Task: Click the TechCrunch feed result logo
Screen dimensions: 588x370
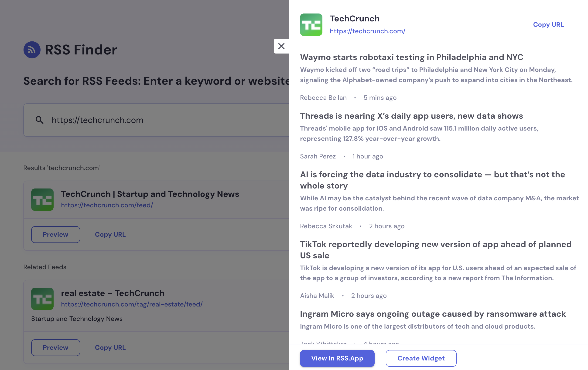Action: pos(42,199)
